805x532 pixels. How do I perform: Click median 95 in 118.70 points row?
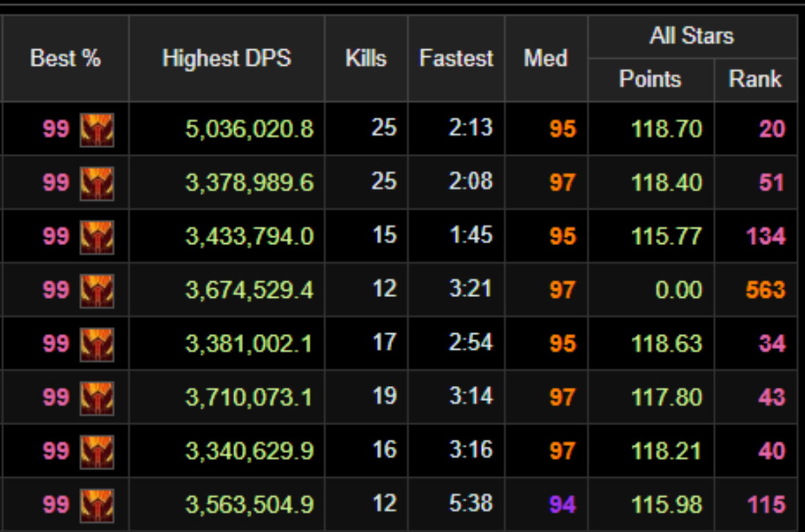[563, 129]
